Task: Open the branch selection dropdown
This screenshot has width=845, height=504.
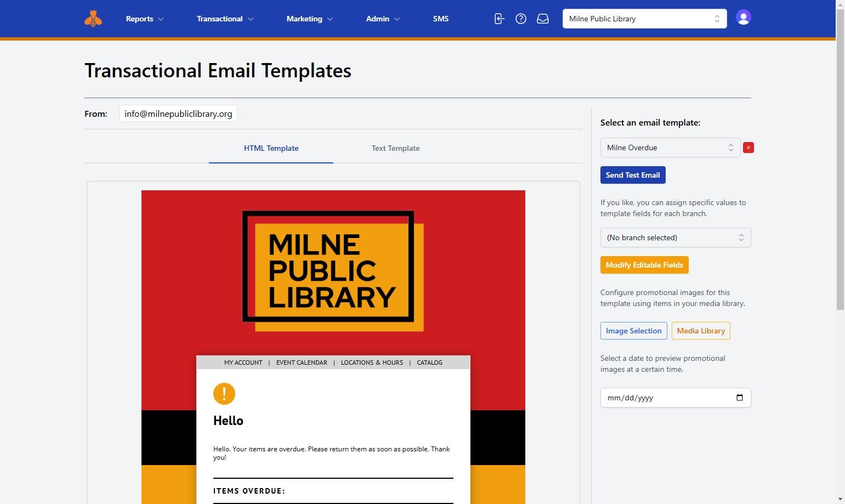Action: [x=676, y=237]
